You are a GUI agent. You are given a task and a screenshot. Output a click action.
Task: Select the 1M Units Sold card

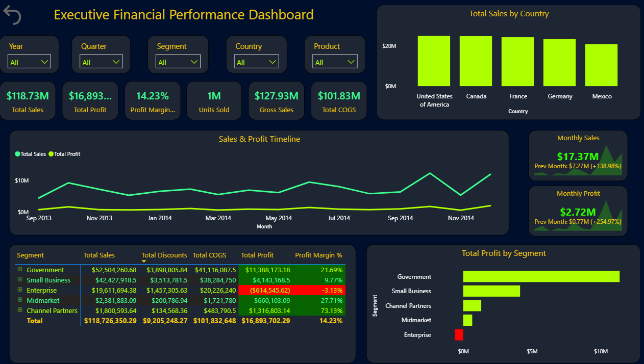click(214, 101)
